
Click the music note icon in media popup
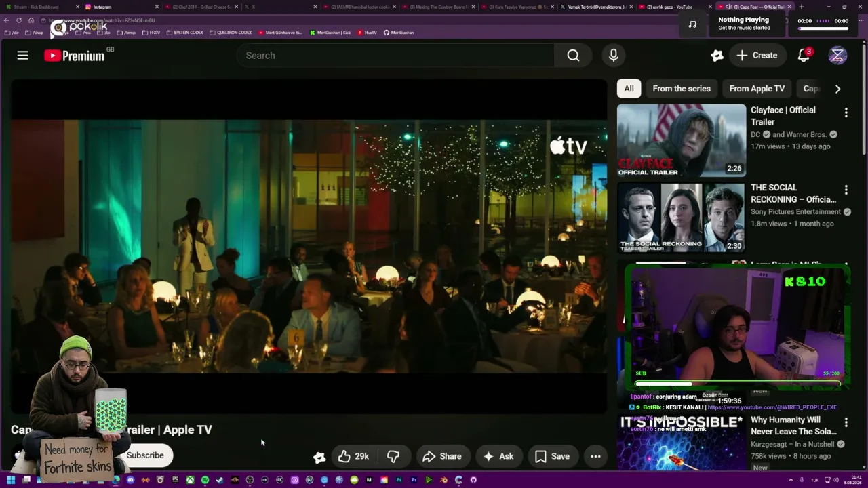click(x=692, y=24)
